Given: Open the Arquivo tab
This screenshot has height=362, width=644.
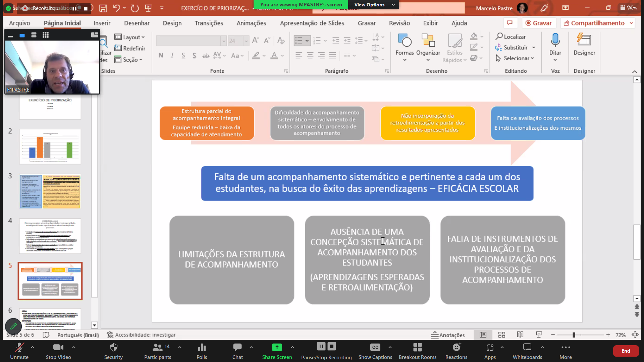Looking at the screenshot, I should point(19,23).
